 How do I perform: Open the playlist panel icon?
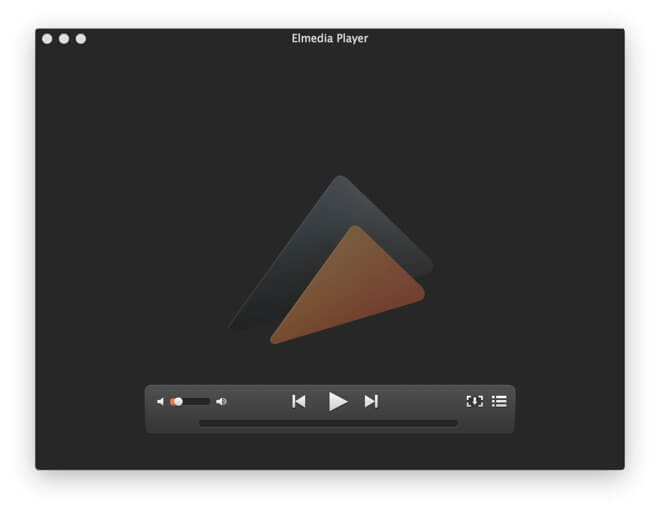coord(499,401)
